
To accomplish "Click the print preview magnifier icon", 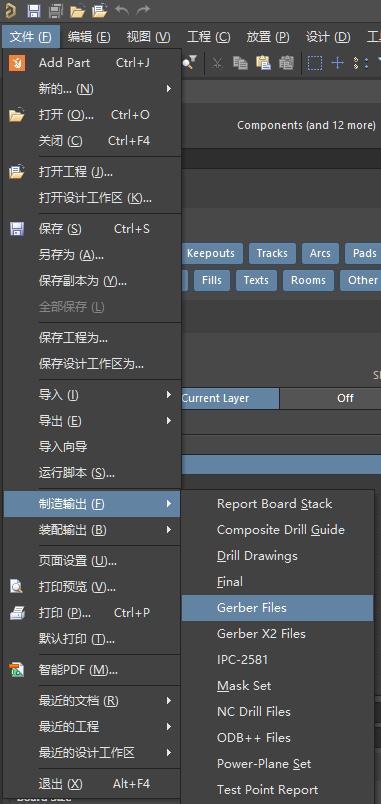I will [x=17, y=586].
